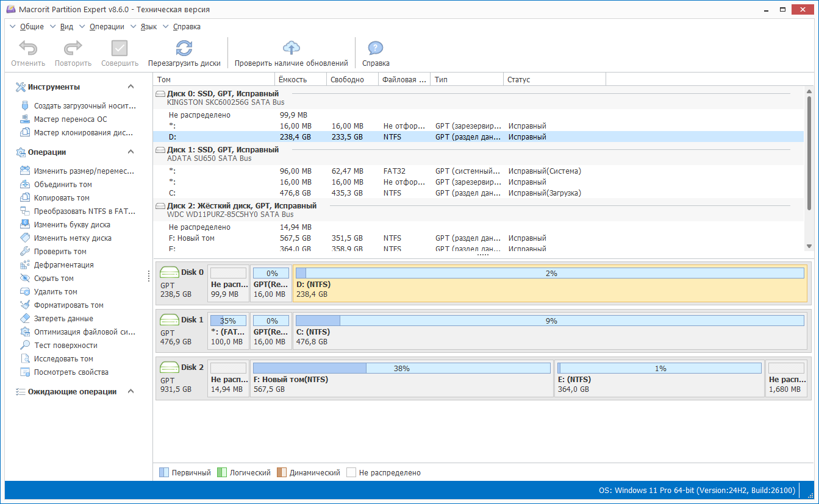Open Help via the Справка toolbar icon
Viewport: 819px width, 504px height.
point(376,49)
